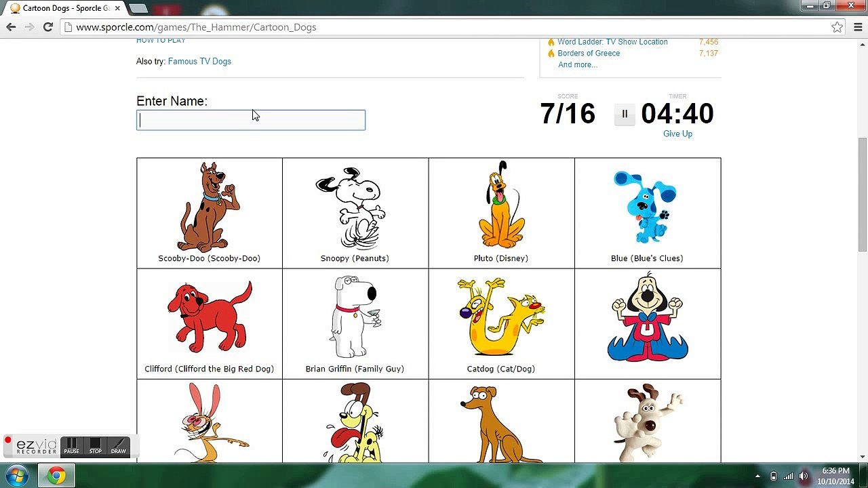
Task: Bookmark this page with the star icon
Action: coord(837,27)
